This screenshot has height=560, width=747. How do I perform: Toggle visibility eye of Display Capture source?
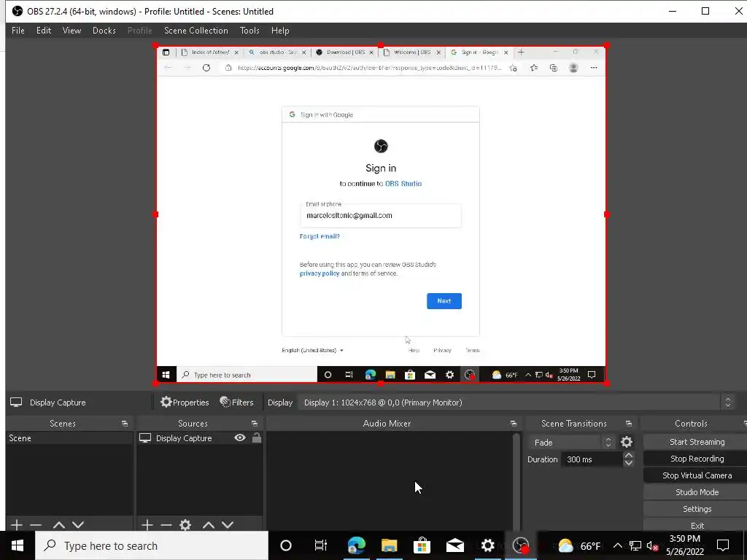(240, 437)
